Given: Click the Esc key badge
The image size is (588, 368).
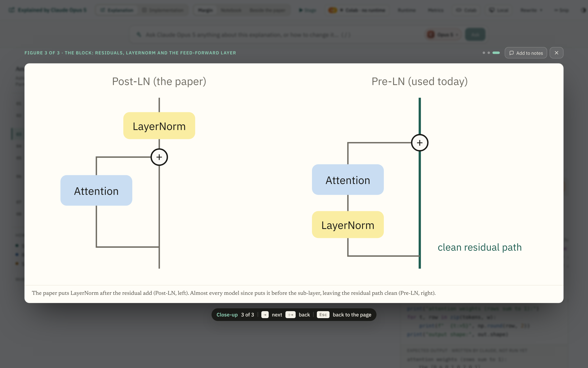Looking at the screenshot, I should [x=323, y=315].
